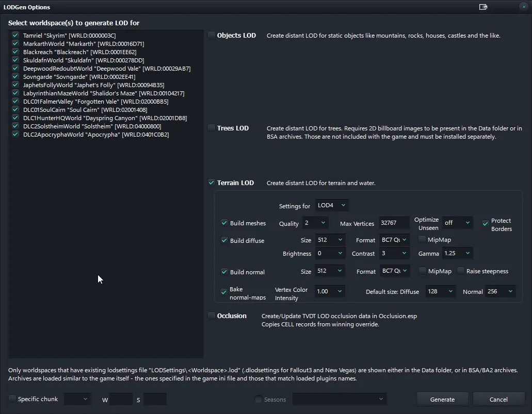Toggle Build normal checkbox
This screenshot has height=414, width=532.
224,272
